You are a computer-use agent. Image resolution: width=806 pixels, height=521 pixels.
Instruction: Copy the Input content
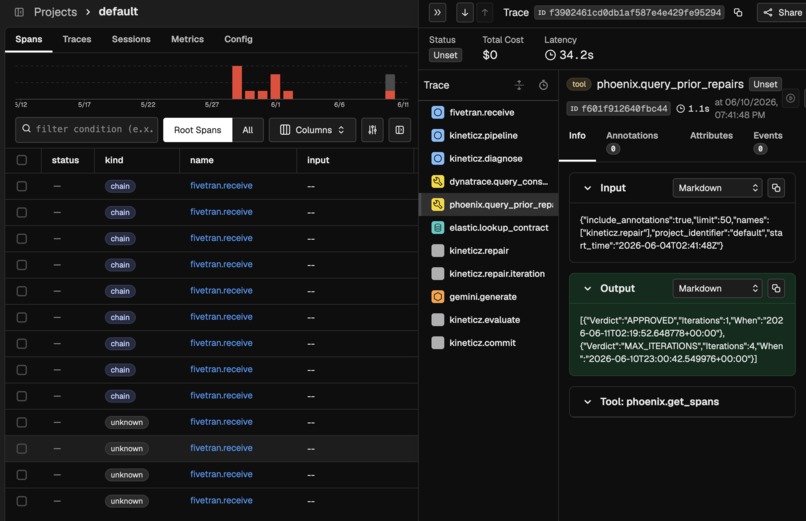pyautogui.click(x=776, y=188)
